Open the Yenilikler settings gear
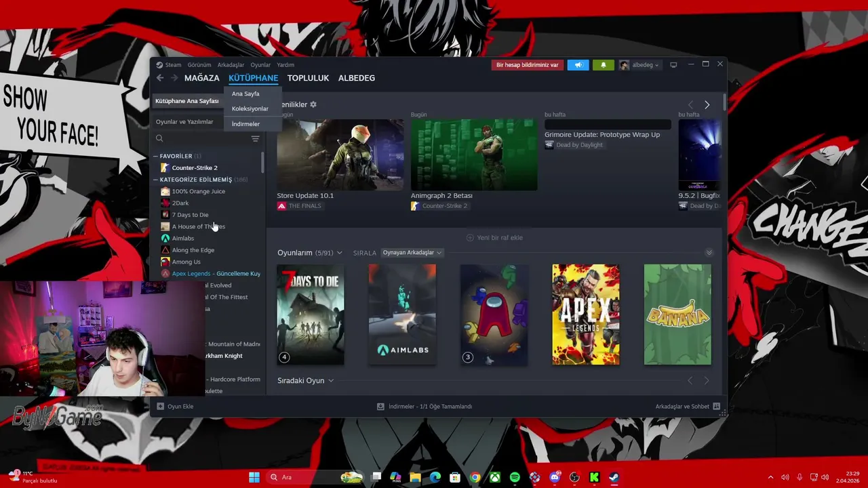This screenshot has width=868, height=488. pyautogui.click(x=313, y=104)
